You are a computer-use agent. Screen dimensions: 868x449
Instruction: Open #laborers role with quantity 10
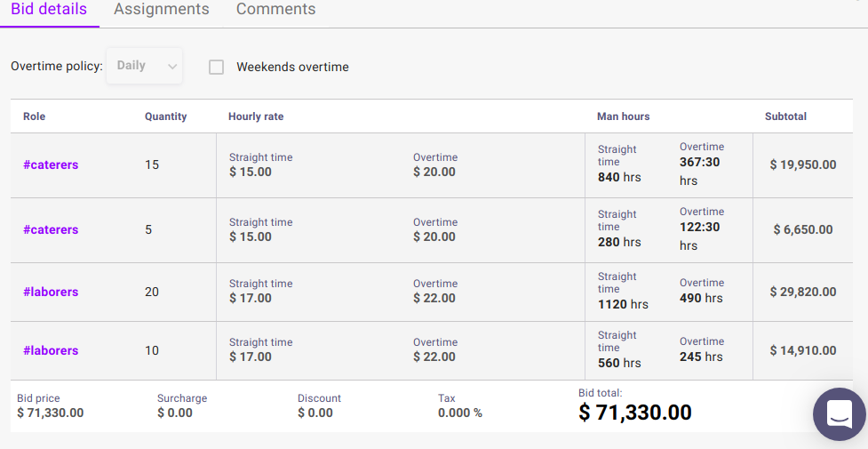(x=51, y=350)
